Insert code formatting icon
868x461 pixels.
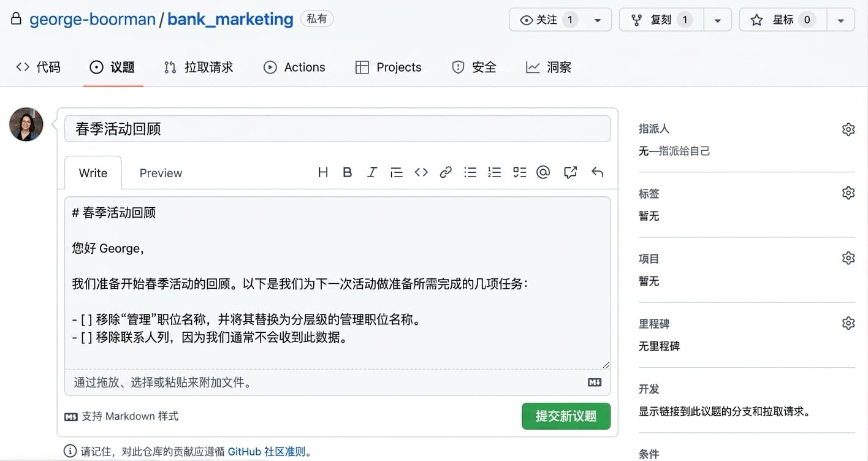click(x=421, y=173)
